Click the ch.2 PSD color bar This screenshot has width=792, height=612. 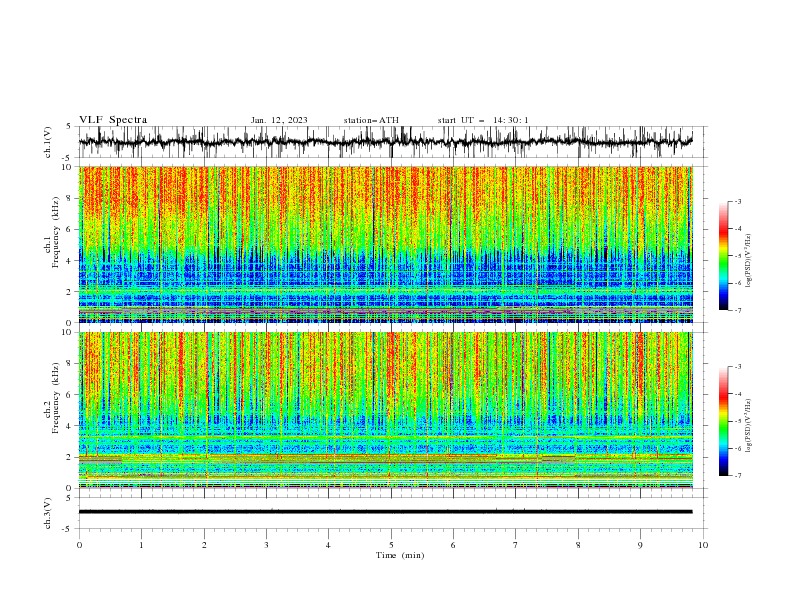pos(723,421)
